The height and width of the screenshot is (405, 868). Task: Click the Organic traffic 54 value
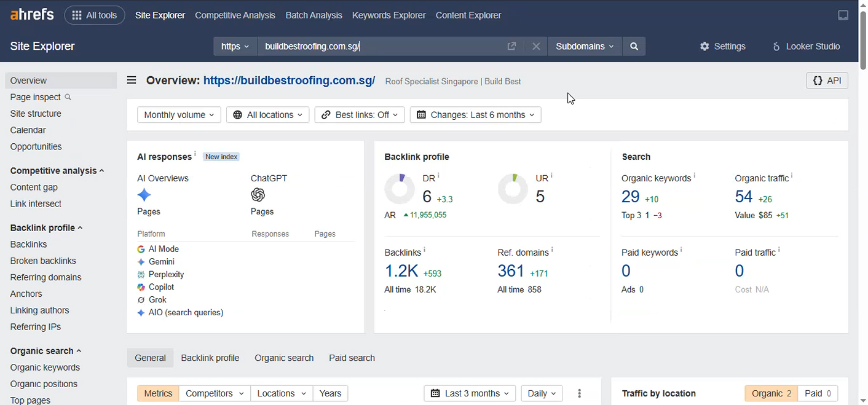pyautogui.click(x=744, y=197)
